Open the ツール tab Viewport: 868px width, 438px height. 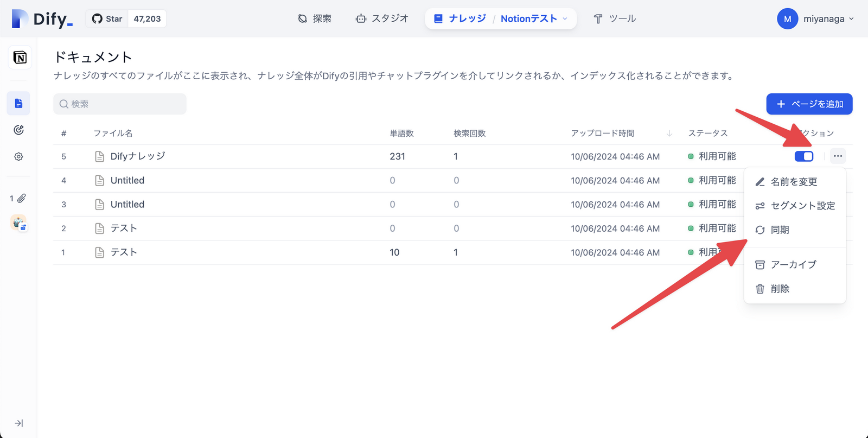tap(615, 18)
